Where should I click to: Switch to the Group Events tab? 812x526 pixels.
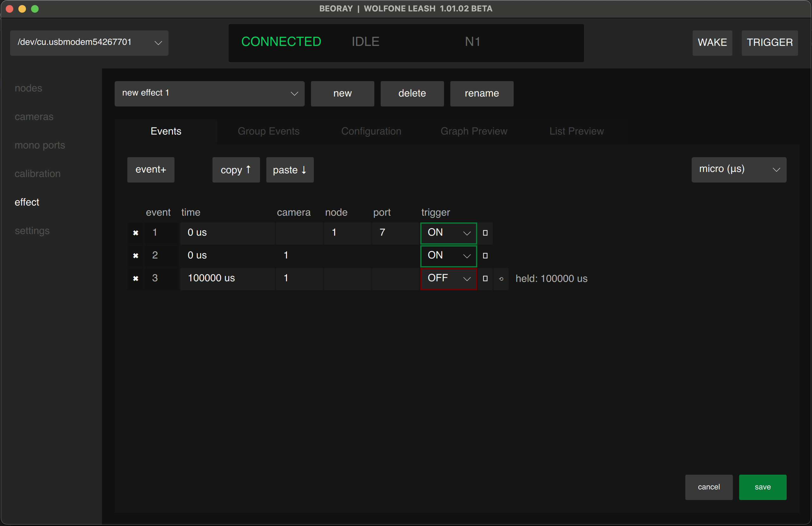(x=269, y=131)
